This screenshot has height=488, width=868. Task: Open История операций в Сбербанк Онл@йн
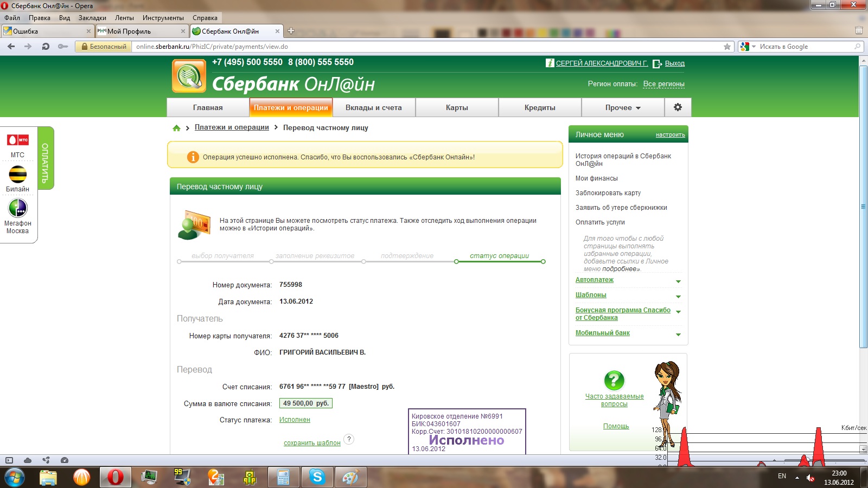tap(623, 160)
